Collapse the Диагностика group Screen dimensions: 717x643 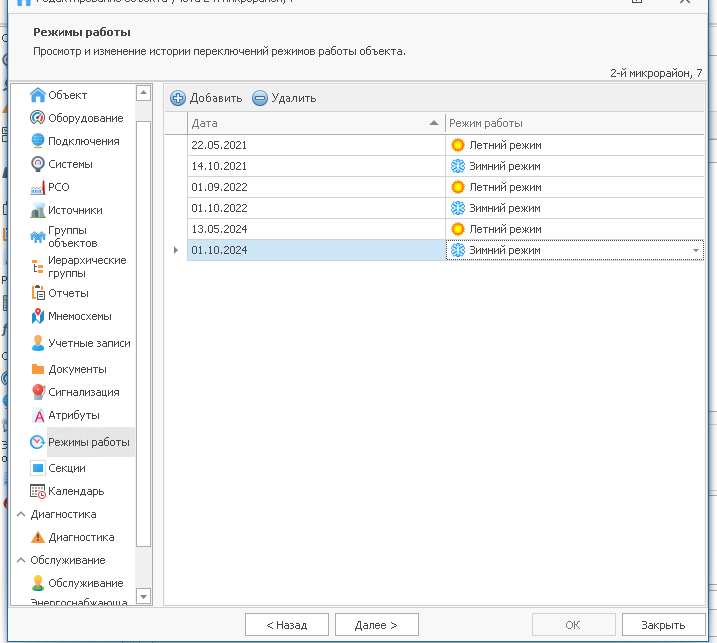pyautogui.click(x=20, y=514)
